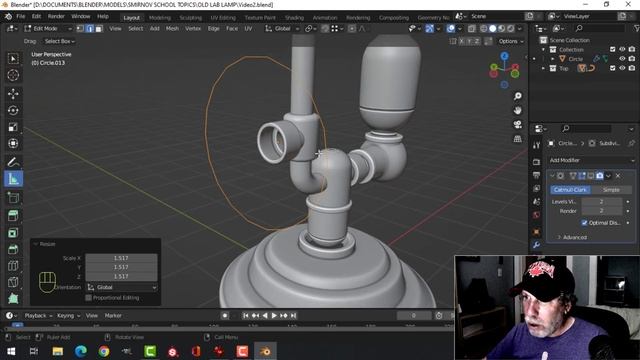Open the Playback menu in timeline
This screenshot has height=360, width=640.
click(x=38, y=316)
